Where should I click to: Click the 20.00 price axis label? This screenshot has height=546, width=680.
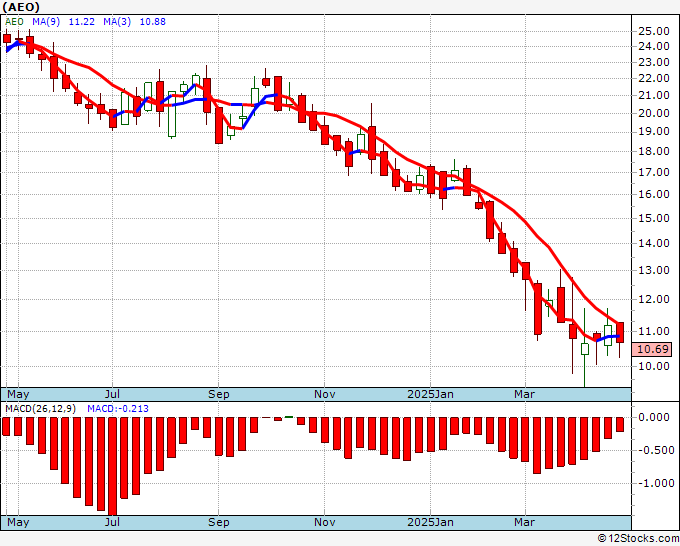coord(654,113)
